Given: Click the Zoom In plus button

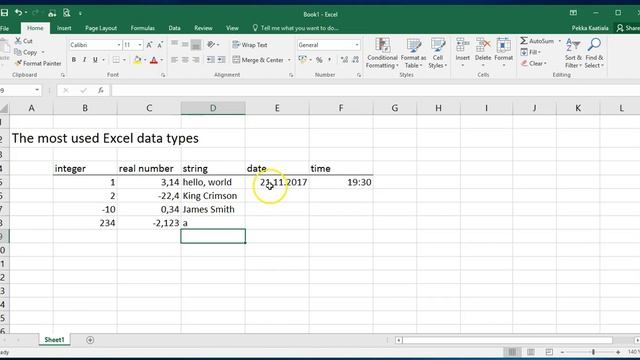Looking at the screenshot, I should 618,352.
